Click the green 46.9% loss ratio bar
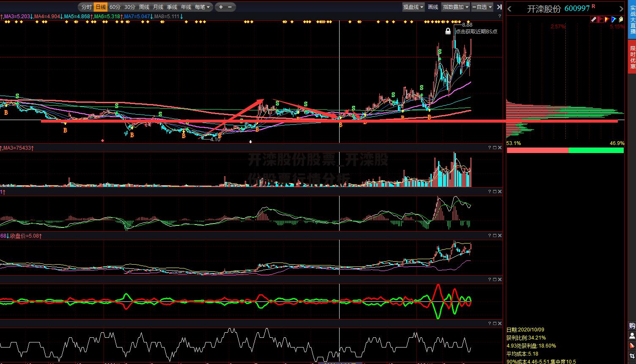The image size is (636, 364). tap(596, 150)
